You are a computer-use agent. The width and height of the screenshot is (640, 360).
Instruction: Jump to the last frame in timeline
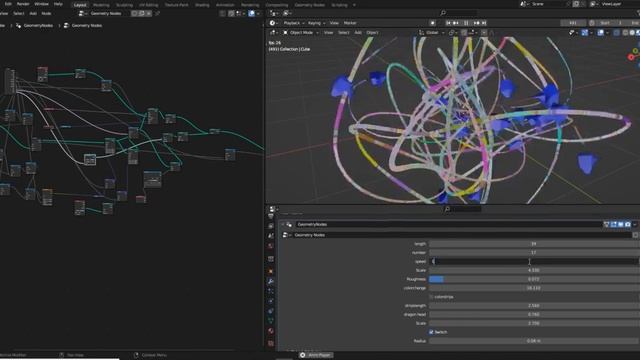point(484,23)
